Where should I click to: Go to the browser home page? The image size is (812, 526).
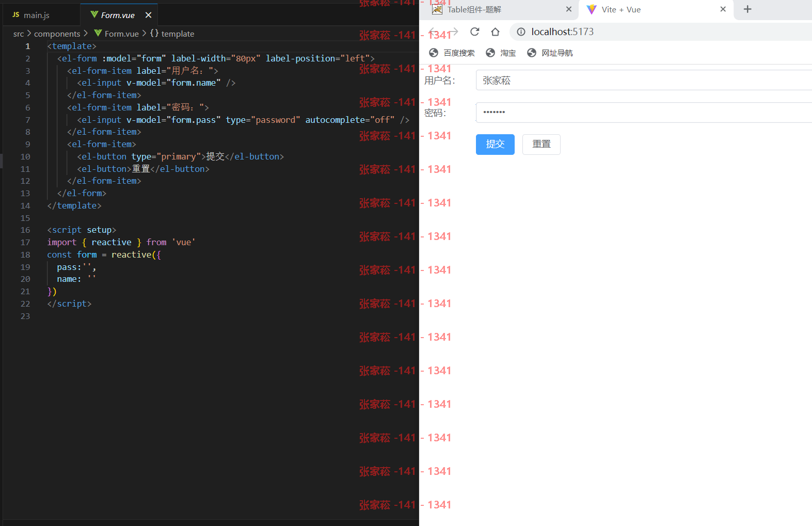pos(495,31)
